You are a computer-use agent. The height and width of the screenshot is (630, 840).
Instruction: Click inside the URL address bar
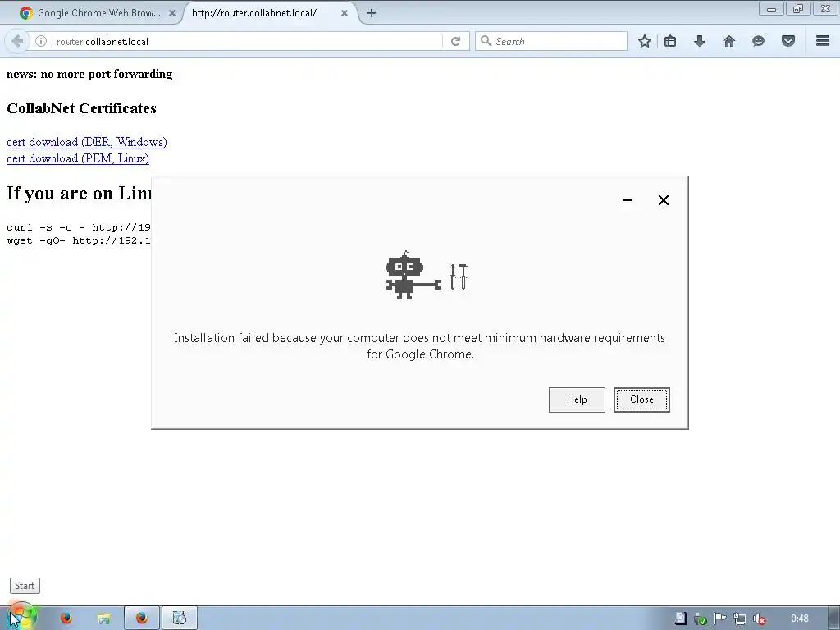tap(246, 41)
